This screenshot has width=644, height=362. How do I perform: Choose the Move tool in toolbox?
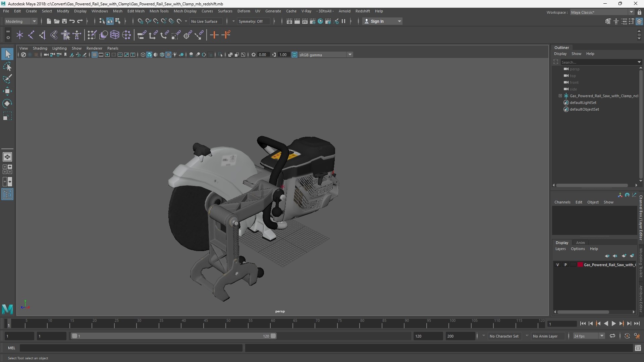(7, 91)
